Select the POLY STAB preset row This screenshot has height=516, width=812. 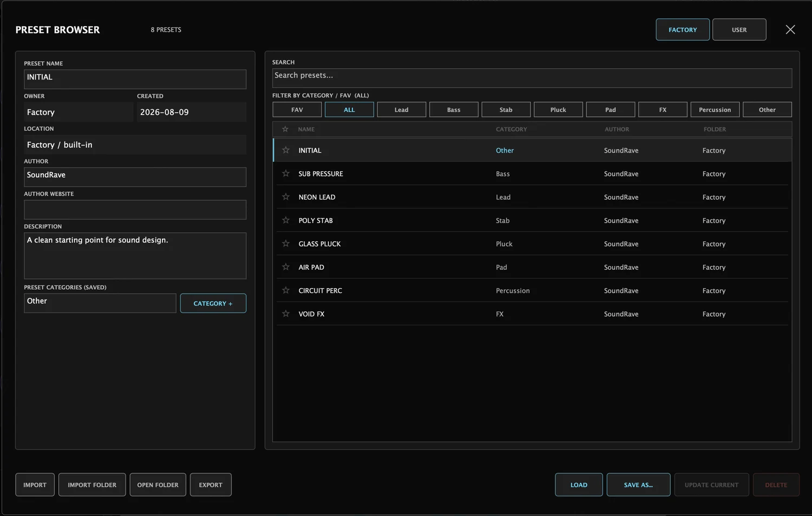coord(532,220)
